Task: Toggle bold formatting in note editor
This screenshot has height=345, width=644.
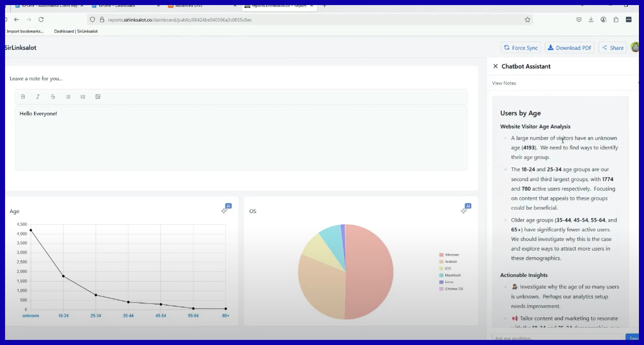Action: pos(23,97)
